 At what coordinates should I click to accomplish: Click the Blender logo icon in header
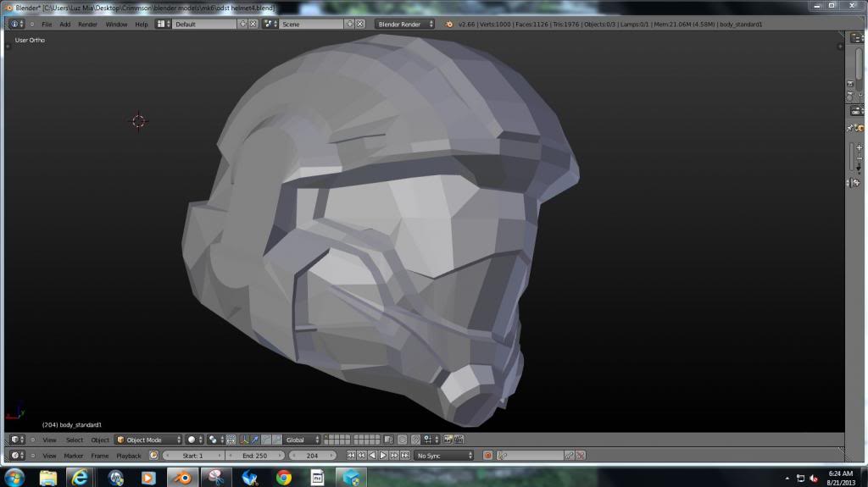point(449,25)
